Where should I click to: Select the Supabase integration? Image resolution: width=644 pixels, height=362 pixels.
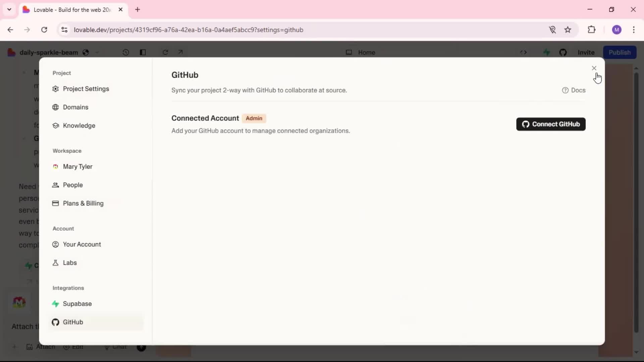click(x=96, y=304)
